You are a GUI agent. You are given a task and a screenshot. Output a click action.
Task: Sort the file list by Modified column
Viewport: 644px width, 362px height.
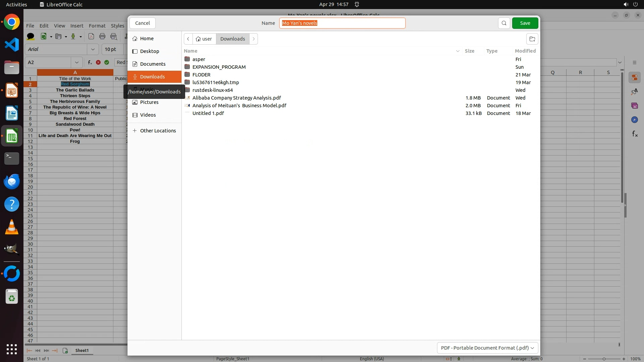pos(525,51)
